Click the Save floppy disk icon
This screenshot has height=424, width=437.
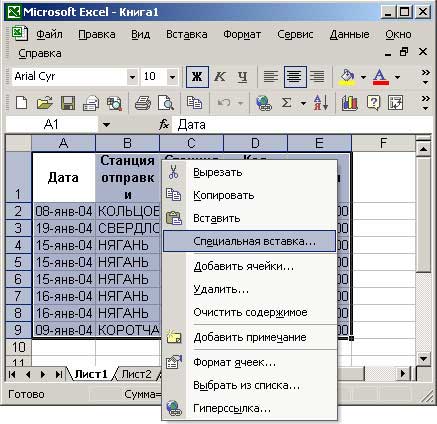click(68, 103)
